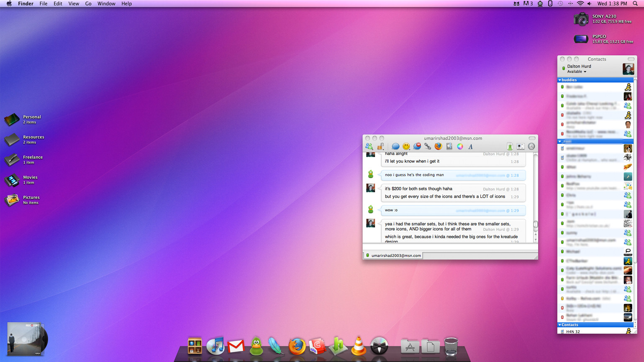
Task: Open the Freelance folder on desktop
Action: pos(12,160)
